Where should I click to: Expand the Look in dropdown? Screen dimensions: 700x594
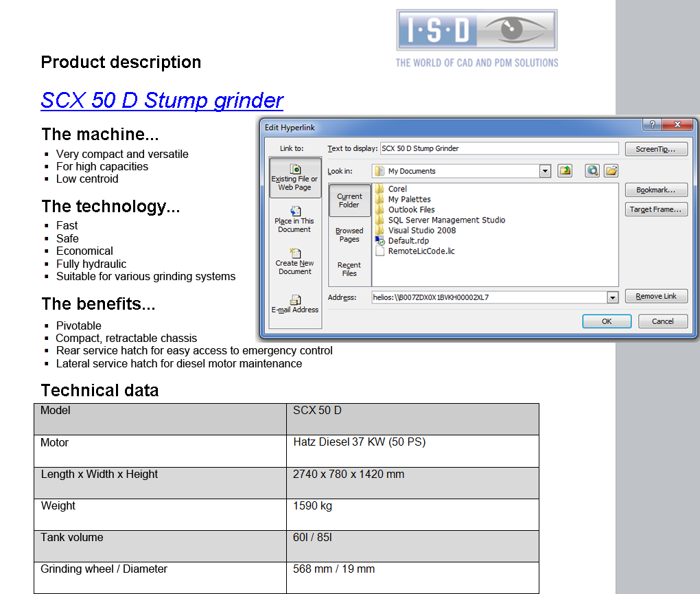(x=545, y=171)
